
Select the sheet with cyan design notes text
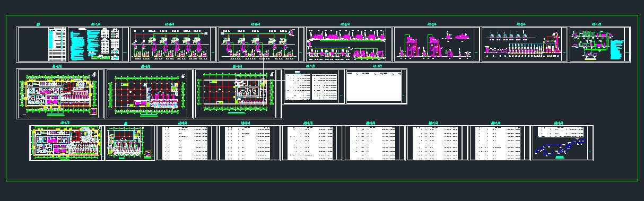[x=98, y=45]
